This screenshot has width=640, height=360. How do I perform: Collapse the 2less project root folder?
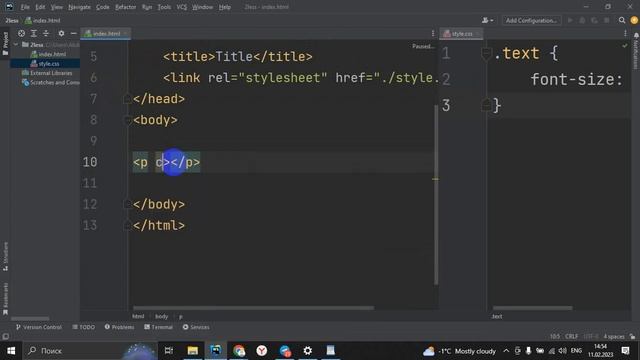16,44
